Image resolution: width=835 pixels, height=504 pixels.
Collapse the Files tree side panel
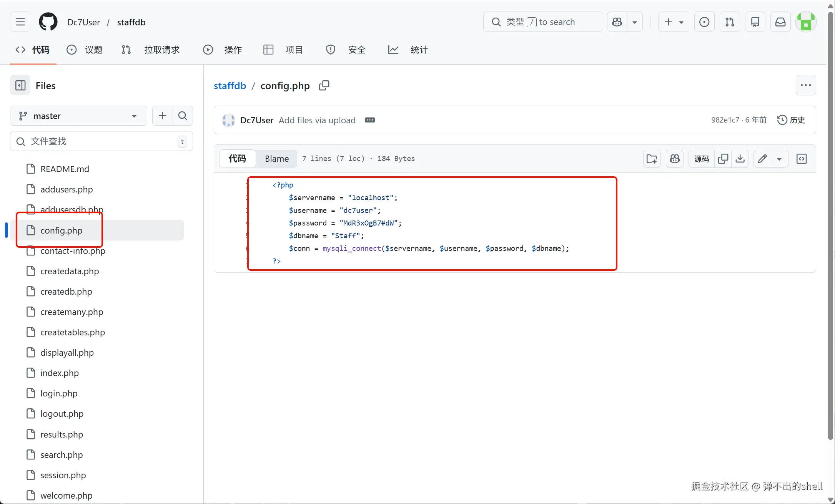tap(20, 85)
